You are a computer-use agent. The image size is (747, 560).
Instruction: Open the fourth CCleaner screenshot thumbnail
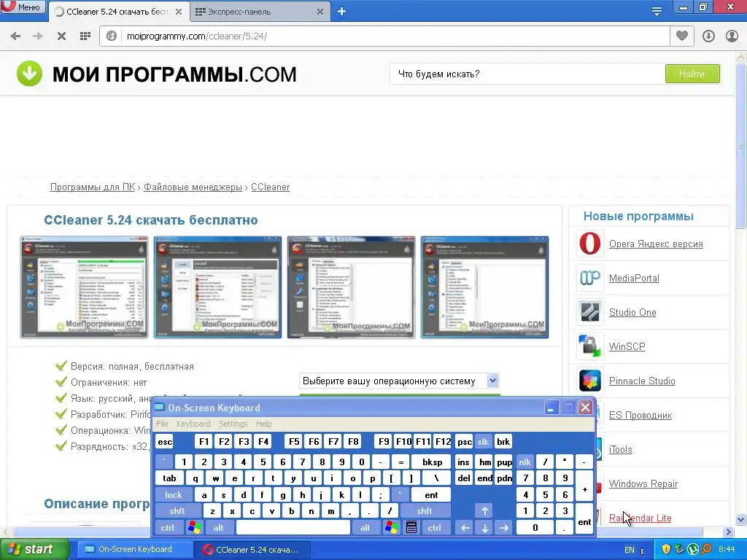(484, 287)
